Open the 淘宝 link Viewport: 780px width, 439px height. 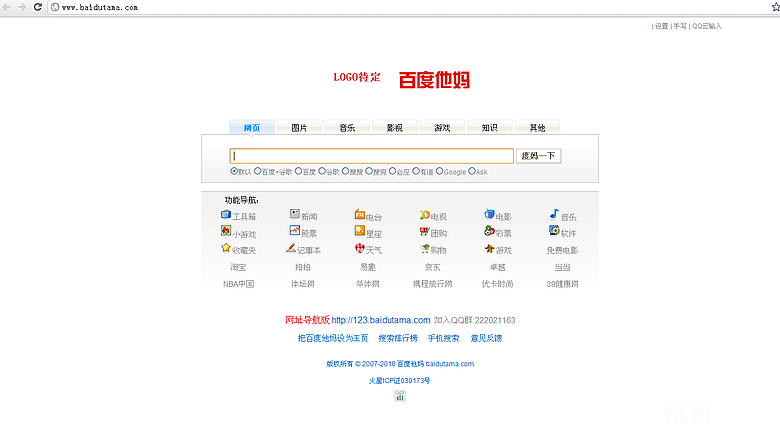pos(238,267)
